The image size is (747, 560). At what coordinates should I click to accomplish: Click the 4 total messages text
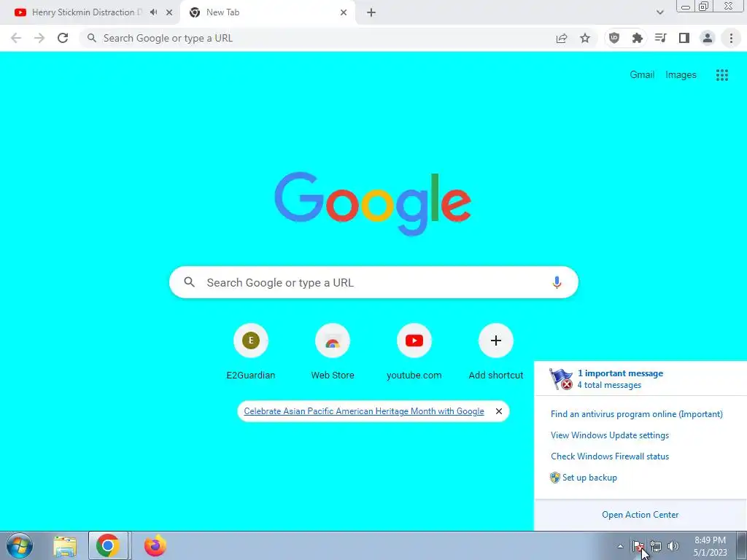[609, 385]
